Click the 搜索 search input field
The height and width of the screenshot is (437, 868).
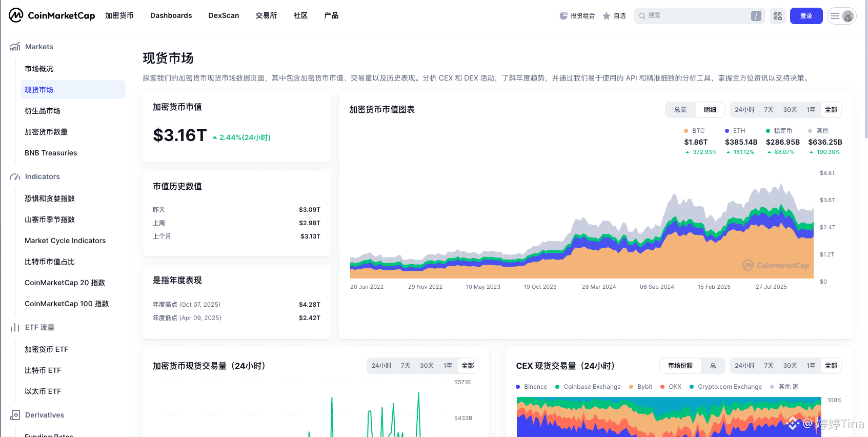[x=699, y=16]
